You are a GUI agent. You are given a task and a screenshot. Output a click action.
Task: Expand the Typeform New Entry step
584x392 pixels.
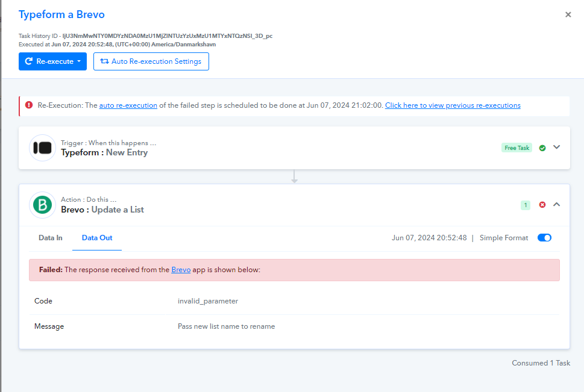(x=556, y=147)
